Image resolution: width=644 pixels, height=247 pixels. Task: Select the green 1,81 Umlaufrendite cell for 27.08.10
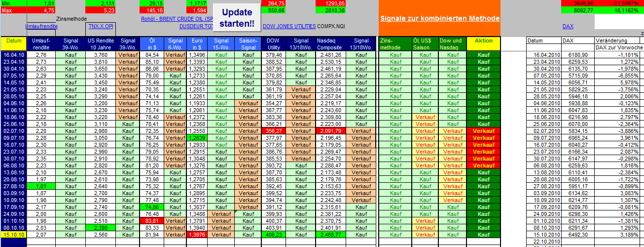(x=41, y=186)
